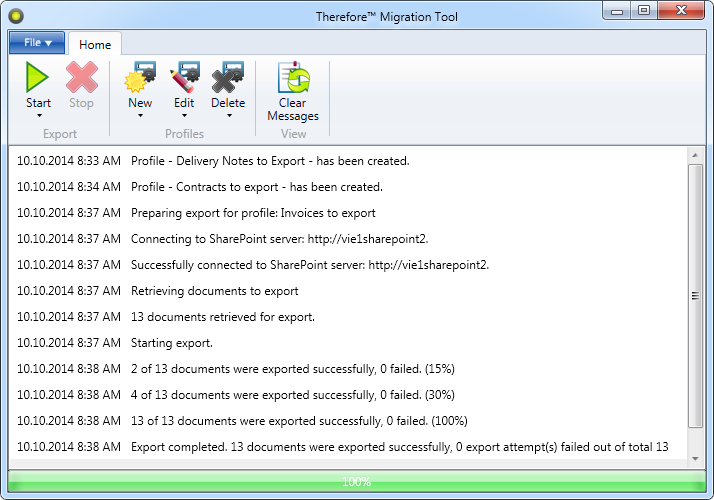Click the 100% progress bar
The image size is (714, 500).
tap(357, 481)
